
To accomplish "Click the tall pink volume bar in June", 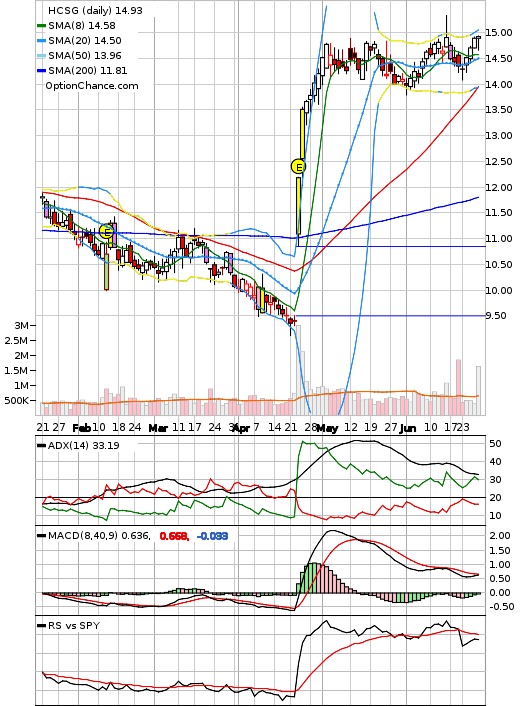I will click(458, 387).
